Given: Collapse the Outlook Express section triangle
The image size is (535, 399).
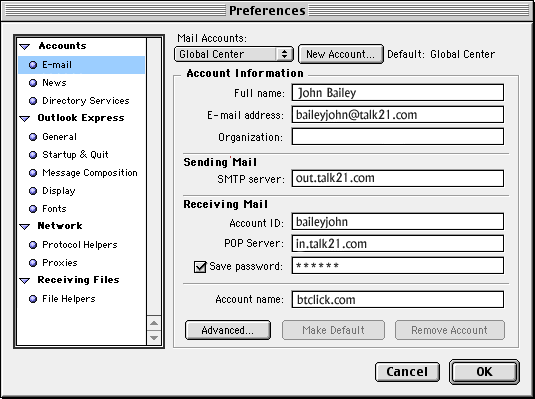Looking at the screenshot, I should [x=25, y=118].
